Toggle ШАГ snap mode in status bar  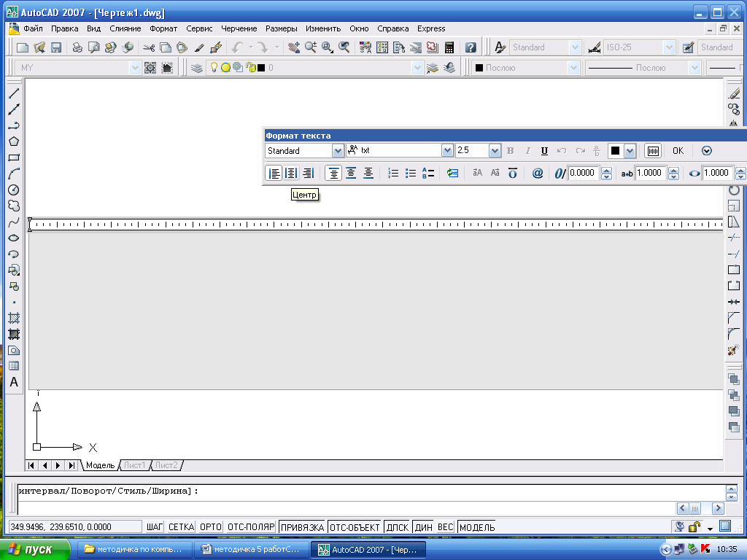155,527
